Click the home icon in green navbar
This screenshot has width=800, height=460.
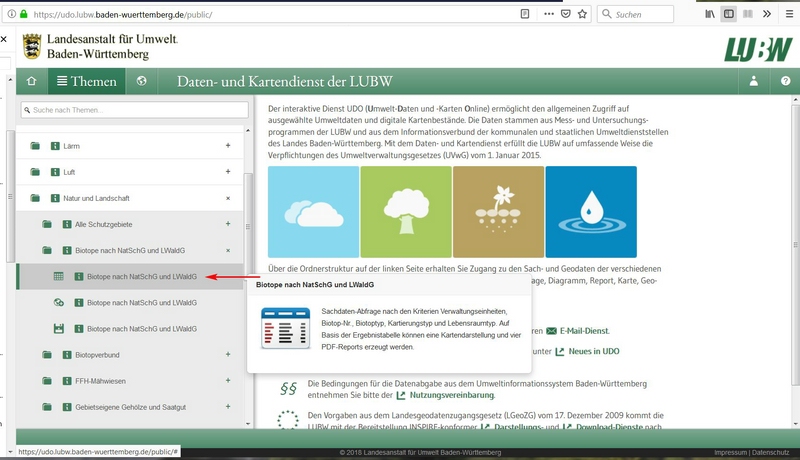click(31, 82)
